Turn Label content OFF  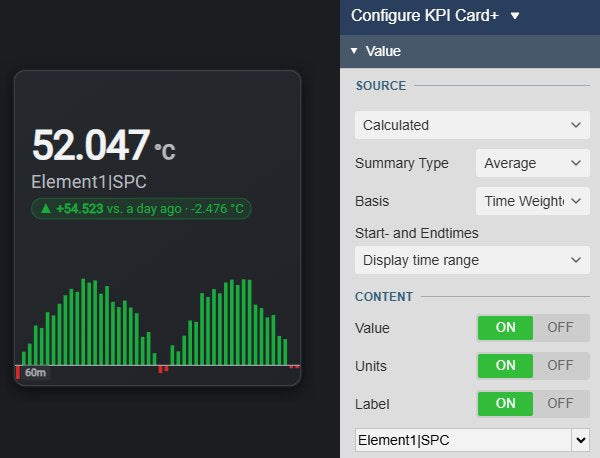click(x=561, y=403)
